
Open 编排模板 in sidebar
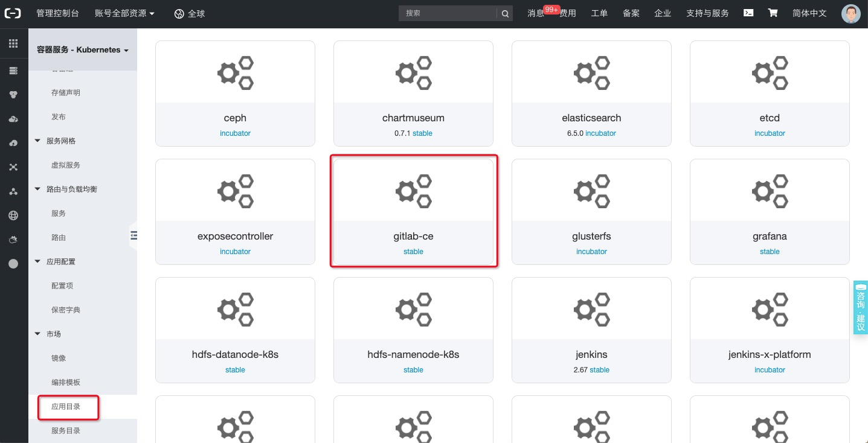[66, 382]
